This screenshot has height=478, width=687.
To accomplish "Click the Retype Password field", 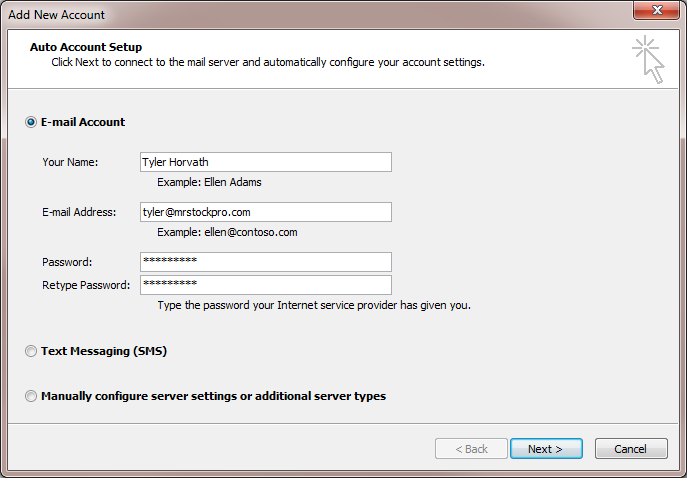I will [265, 285].
